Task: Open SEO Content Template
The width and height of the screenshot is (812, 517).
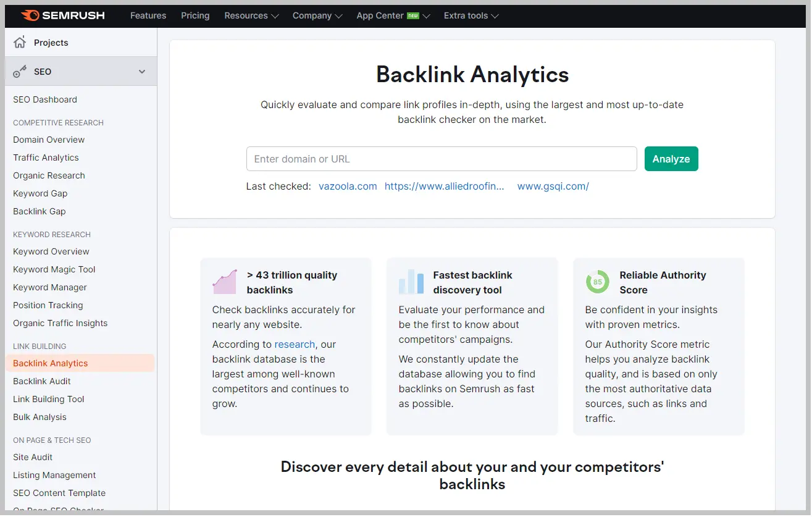Action: pyautogui.click(x=59, y=493)
